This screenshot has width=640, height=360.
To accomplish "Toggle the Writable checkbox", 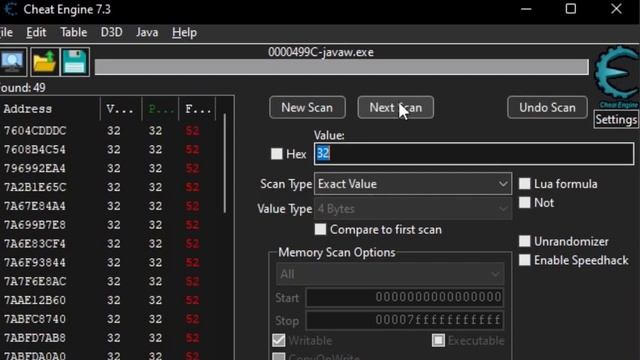I will tap(279, 340).
